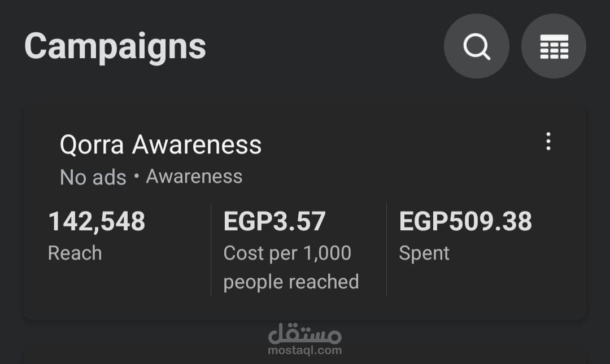
Task: Select the EGP3.57 cost value
Action: (274, 221)
